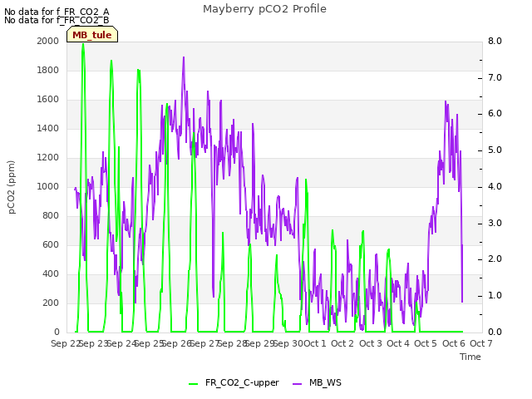Click the green FR_CO2_C-upper legend swatch

click(194, 383)
